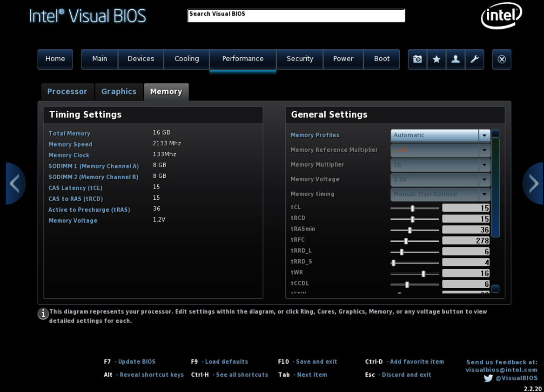Click the CAS Latency (tCL) label
Image resolution: width=544 pixels, height=392 pixels.
pyautogui.click(x=75, y=188)
